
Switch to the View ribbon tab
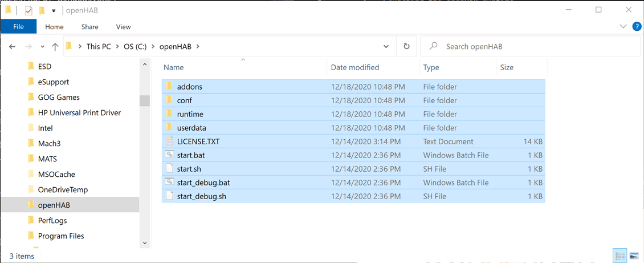tap(123, 27)
